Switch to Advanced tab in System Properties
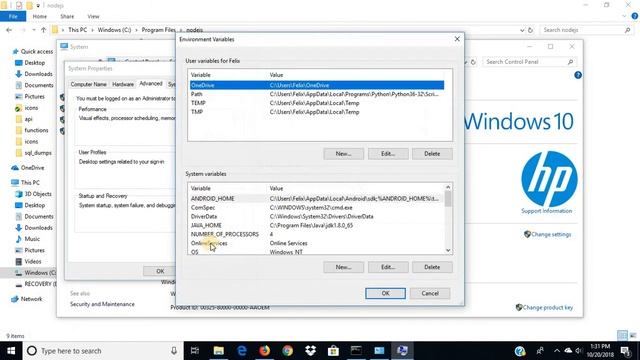The image size is (640, 360). point(151,84)
